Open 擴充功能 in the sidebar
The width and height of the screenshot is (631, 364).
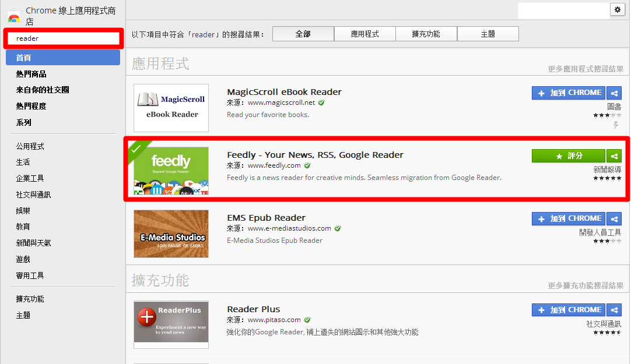30,299
